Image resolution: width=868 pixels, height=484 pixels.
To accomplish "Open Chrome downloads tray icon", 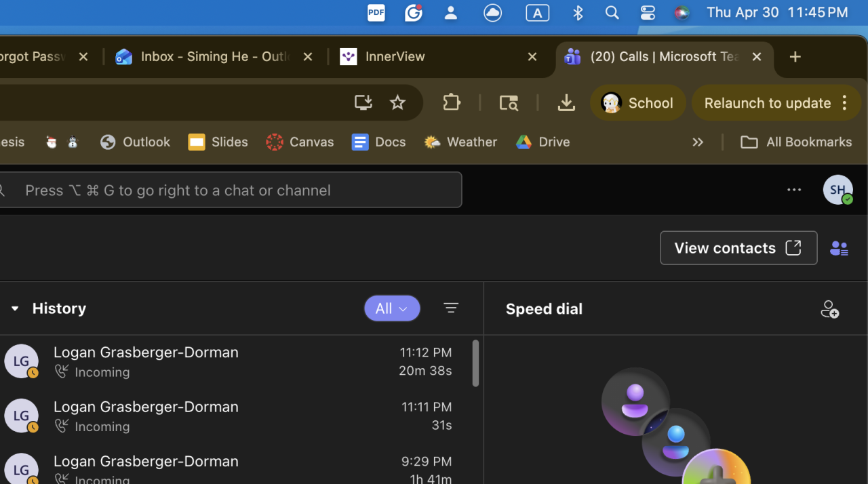I will pos(566,103).
